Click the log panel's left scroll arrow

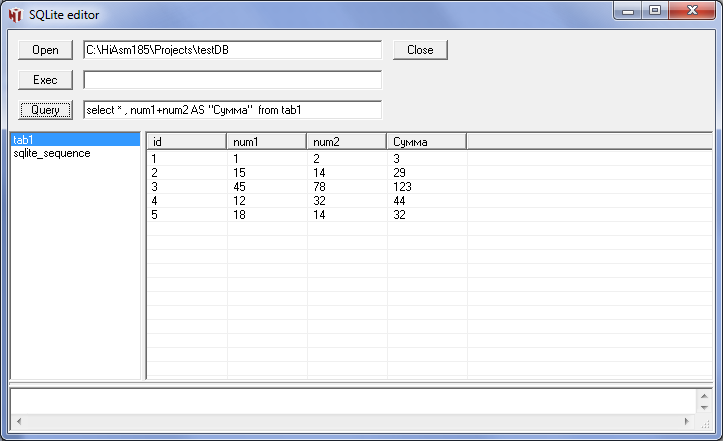[x=17, y=422]
